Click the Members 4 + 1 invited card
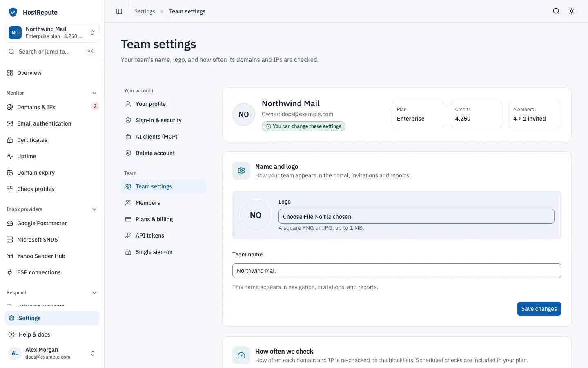This screenshot has width=588, height=368. point(535,114)
